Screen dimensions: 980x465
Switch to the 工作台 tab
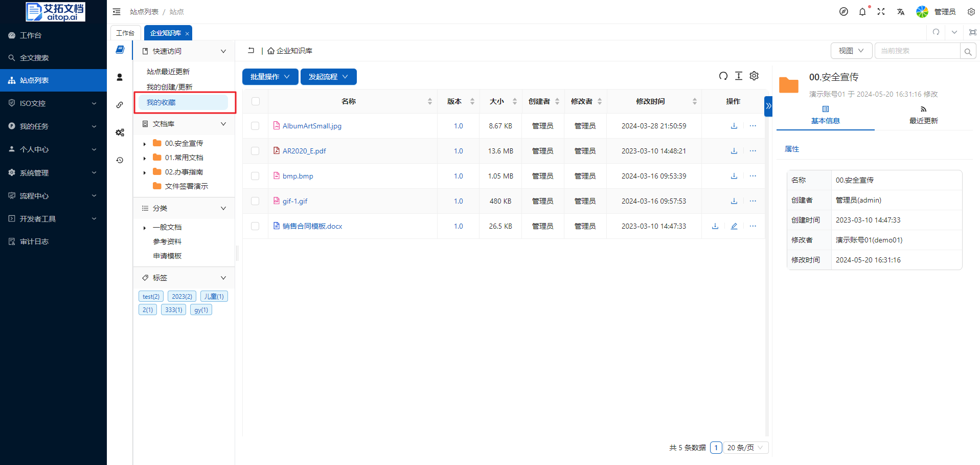click(x=125, y=33)
